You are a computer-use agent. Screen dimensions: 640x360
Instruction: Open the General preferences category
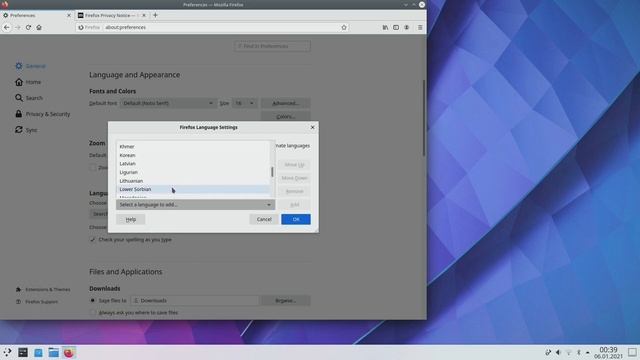[x=31, y=66]
